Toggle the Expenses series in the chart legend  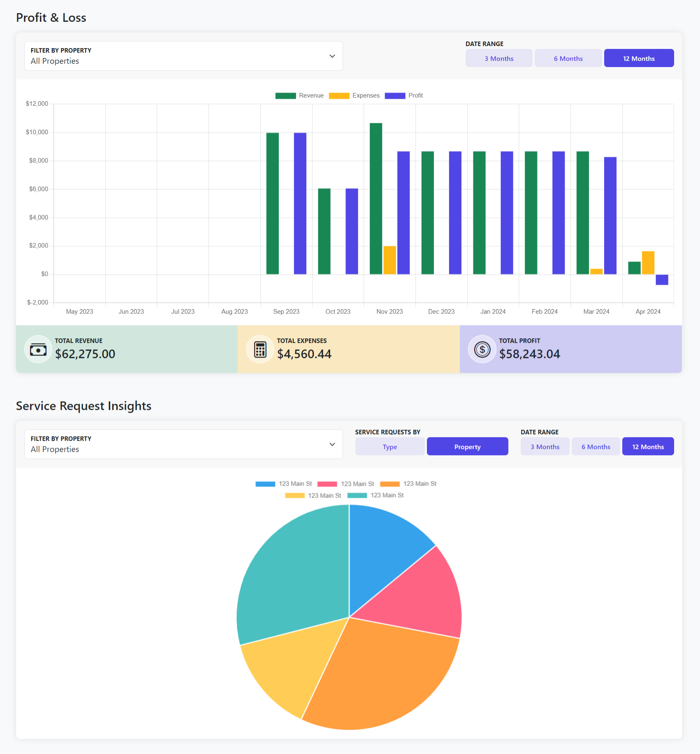click(339, 95)
